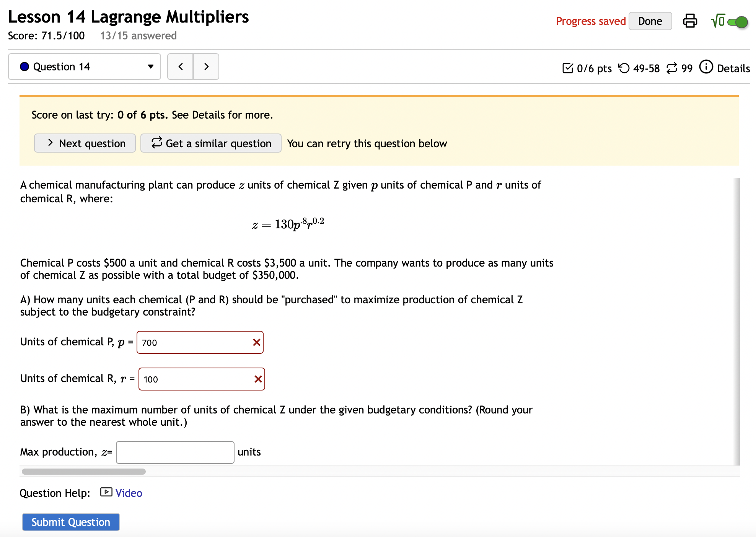Screen dimensions: 756x537
Task: Select the blue radio dot beside Question 14
Action: pyautogui.click(x=24, y=66)
